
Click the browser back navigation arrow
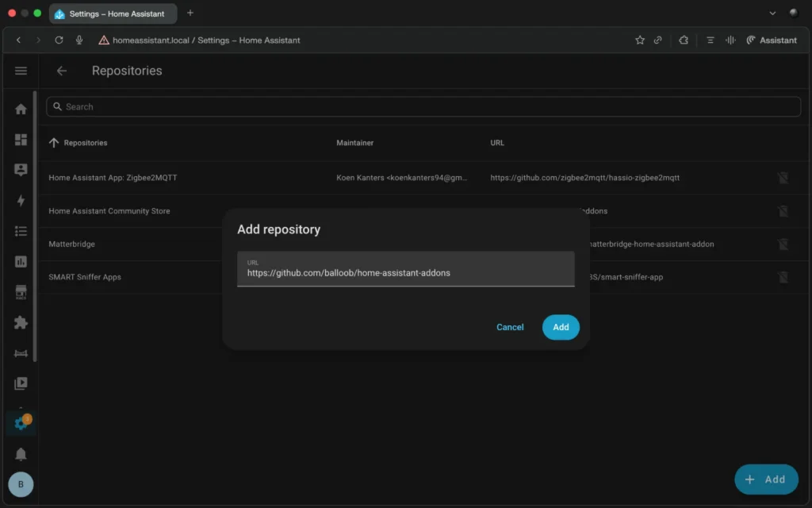pyautogui.click(x=19, y=40)
